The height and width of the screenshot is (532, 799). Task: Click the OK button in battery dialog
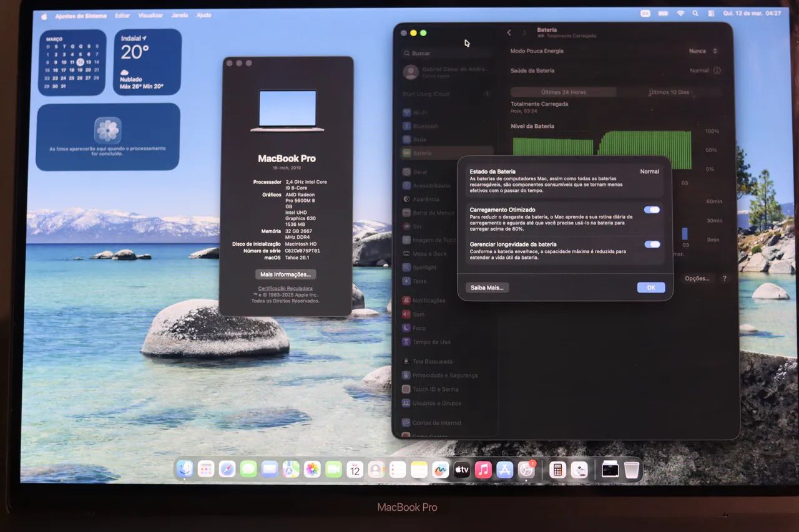(x=651, y=288)
